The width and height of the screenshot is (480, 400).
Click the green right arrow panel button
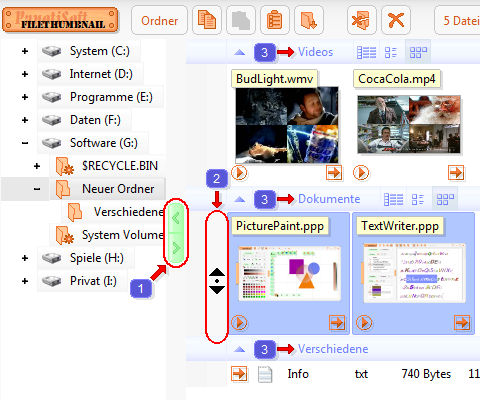[176, 248]
